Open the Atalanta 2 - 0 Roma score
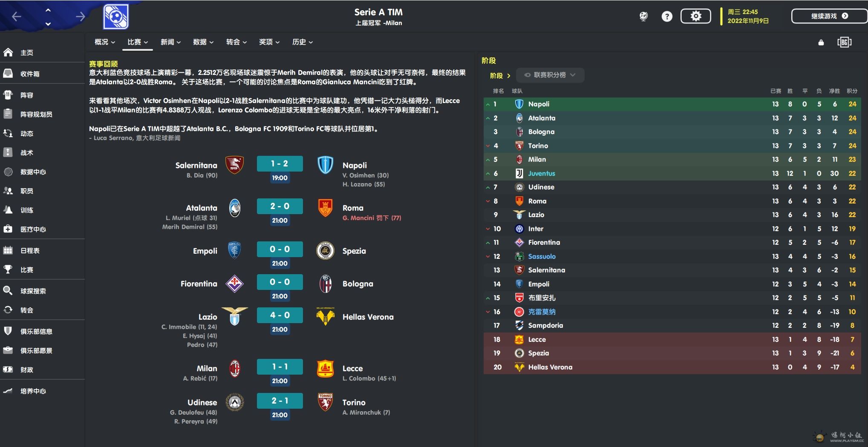868x447 pixels. 280,206
